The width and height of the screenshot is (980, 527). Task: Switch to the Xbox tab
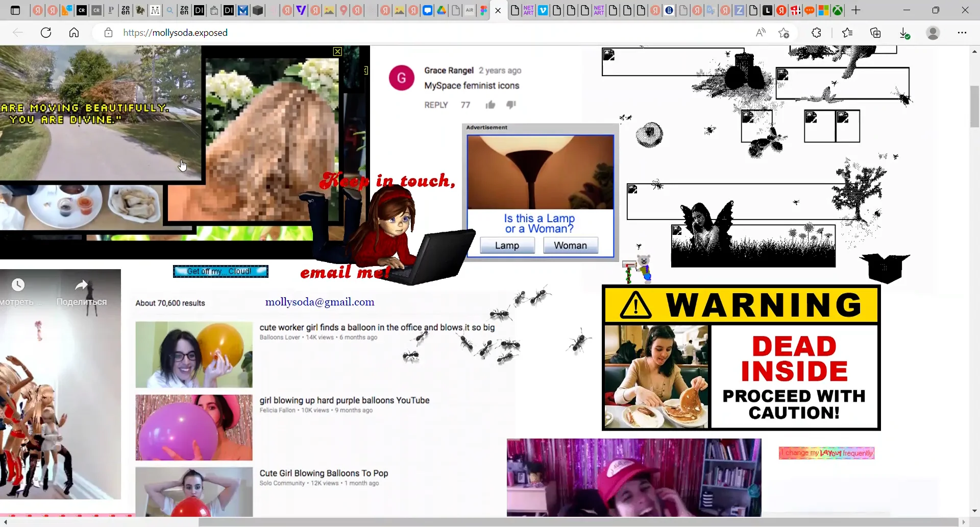(838, 10)
